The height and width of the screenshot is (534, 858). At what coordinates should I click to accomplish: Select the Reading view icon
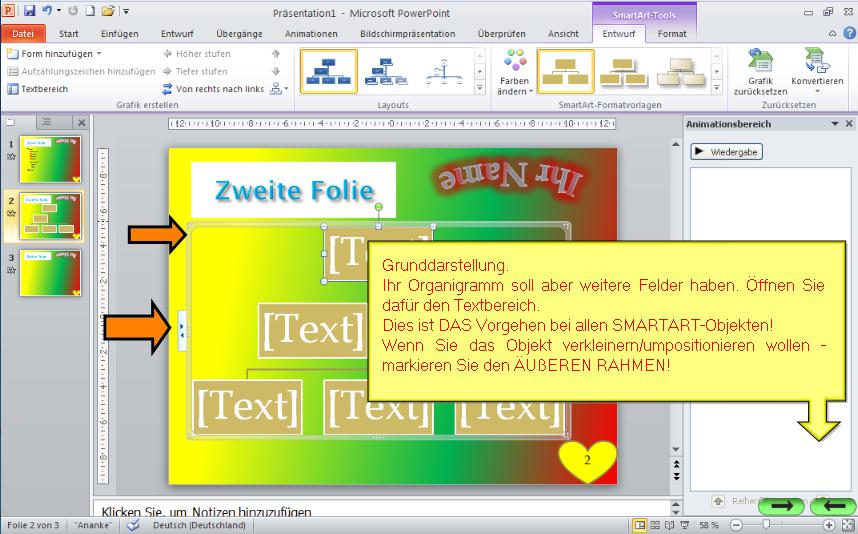[x=670, y=525]
